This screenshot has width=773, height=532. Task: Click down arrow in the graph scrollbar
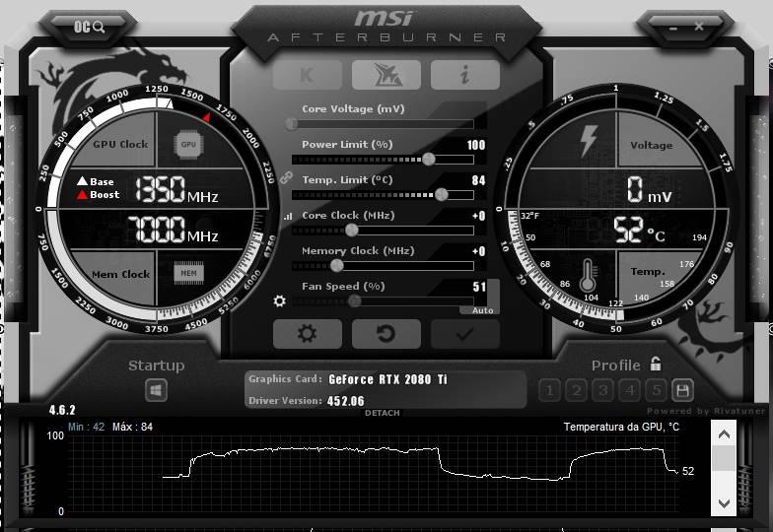[724, 503]
